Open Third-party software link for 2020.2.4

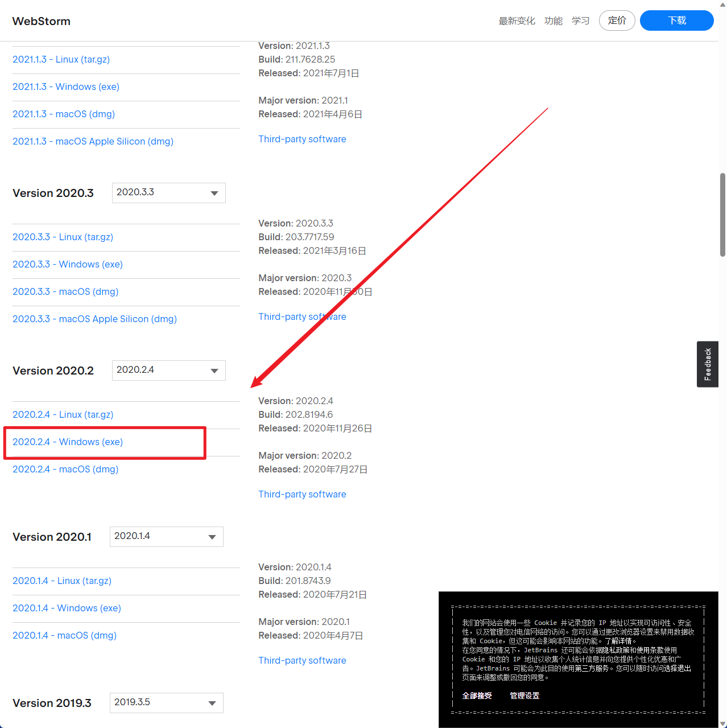tap(302, 495)
